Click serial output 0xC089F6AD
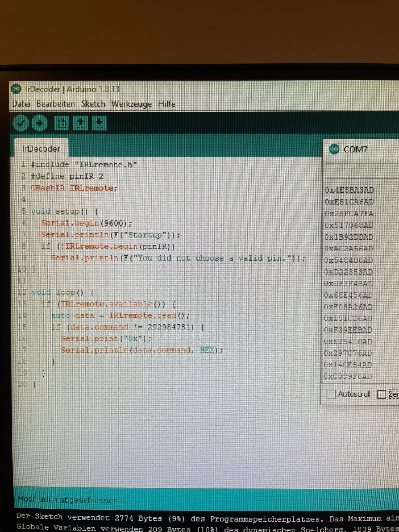 pos(347,376)
